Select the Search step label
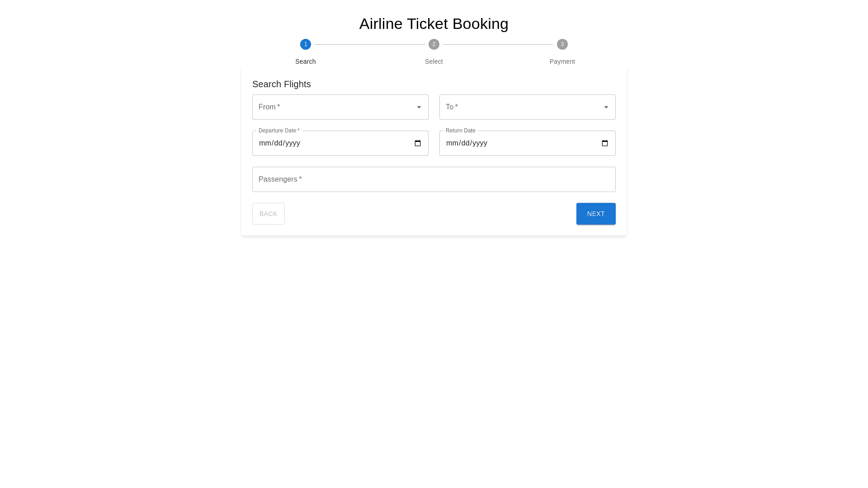This screenshot has height=488, width=868. (x=306, y=61)
